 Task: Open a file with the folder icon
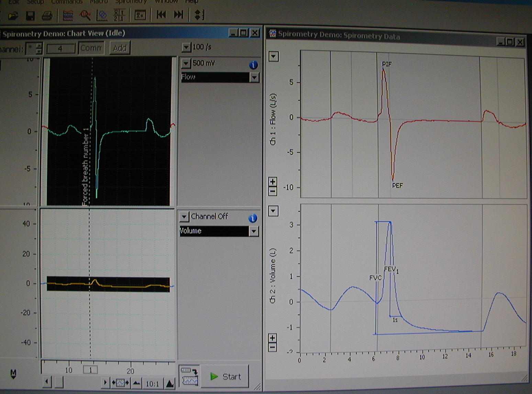click(x=13, y=15)
